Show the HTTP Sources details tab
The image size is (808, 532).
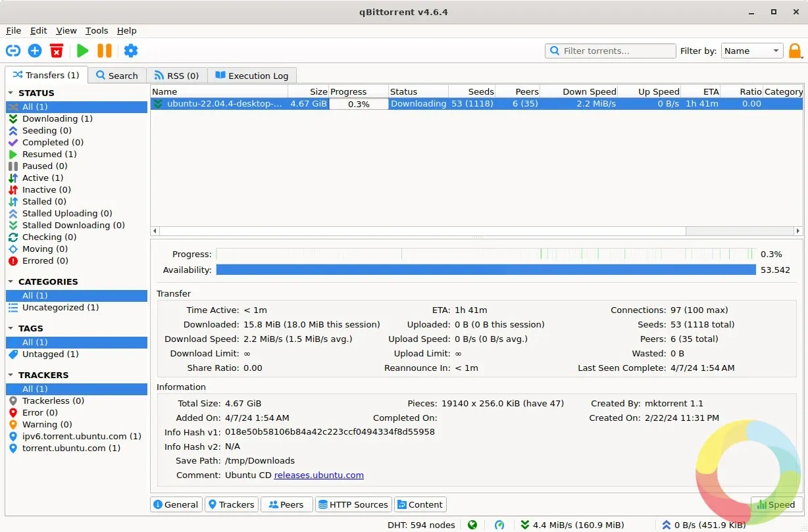pos(353,504)
